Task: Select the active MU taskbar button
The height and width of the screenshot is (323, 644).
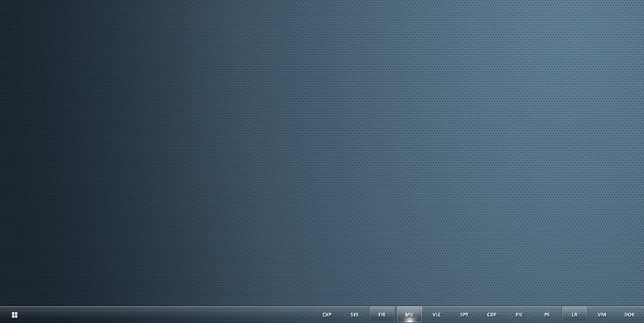Action: point(410,315)
